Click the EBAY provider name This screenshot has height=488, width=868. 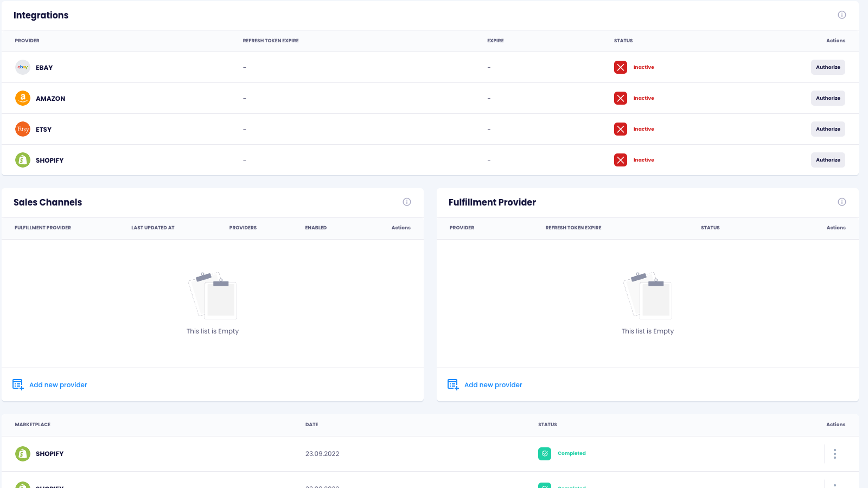pos(44,68)
